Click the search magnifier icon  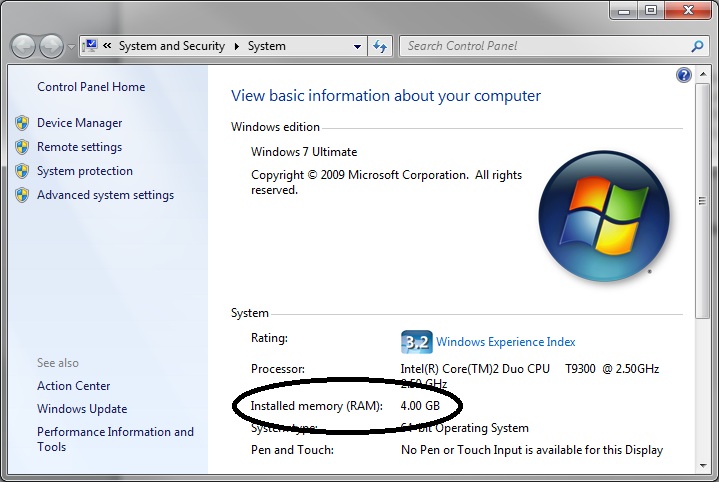coord(697,46)
